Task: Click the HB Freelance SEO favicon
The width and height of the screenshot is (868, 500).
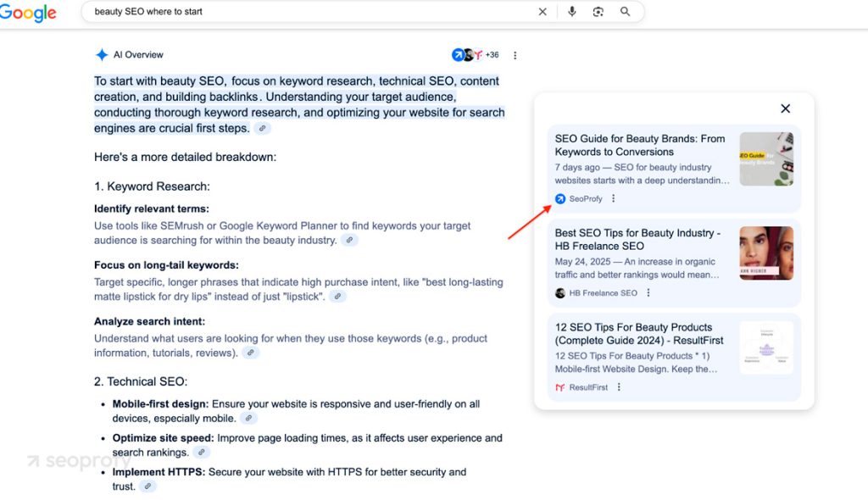Action: click(559, 292)
